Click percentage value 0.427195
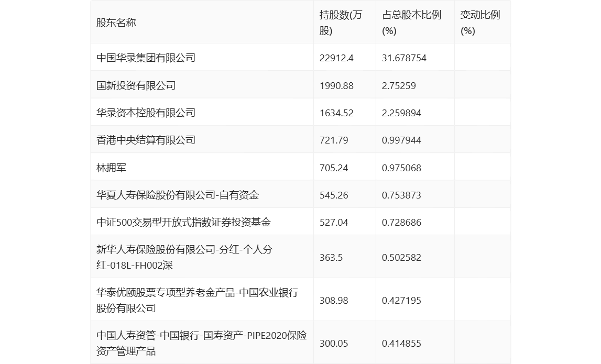 (x=401, y=301)
